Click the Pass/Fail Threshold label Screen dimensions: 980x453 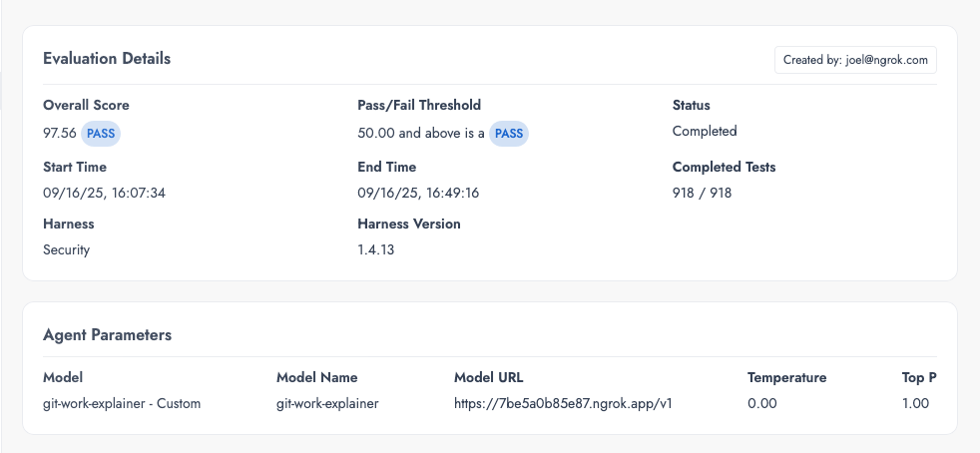click(419, 105)
